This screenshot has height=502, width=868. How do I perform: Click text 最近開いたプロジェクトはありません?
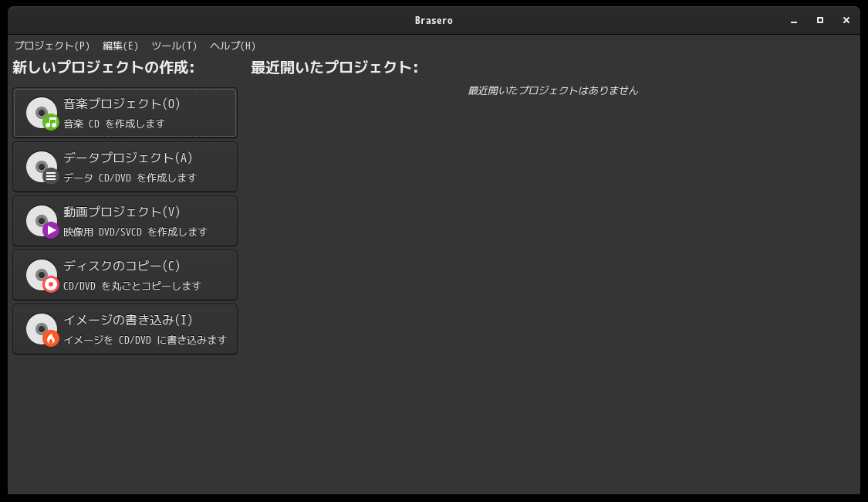point(553,90)
